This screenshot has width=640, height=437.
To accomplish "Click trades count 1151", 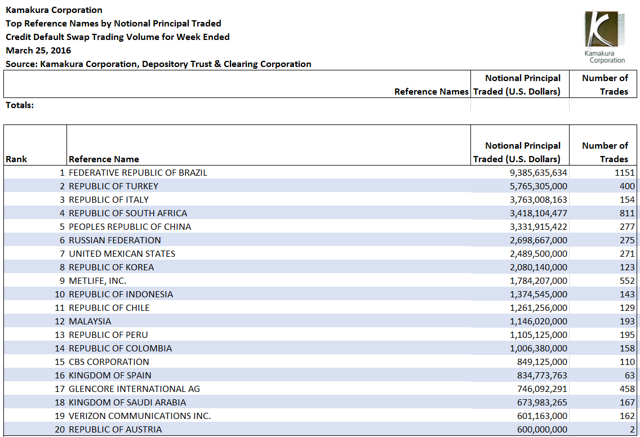I will 625,173.
